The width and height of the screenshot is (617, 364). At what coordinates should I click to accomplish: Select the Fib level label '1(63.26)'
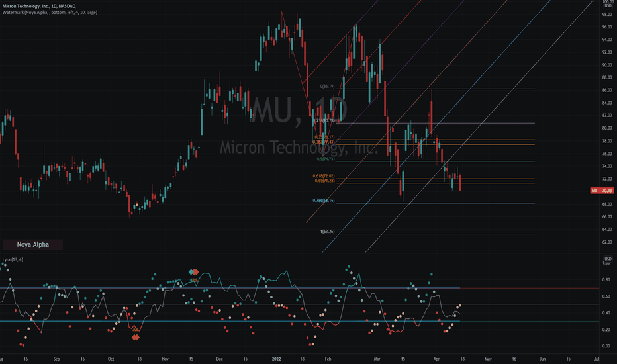328,232
